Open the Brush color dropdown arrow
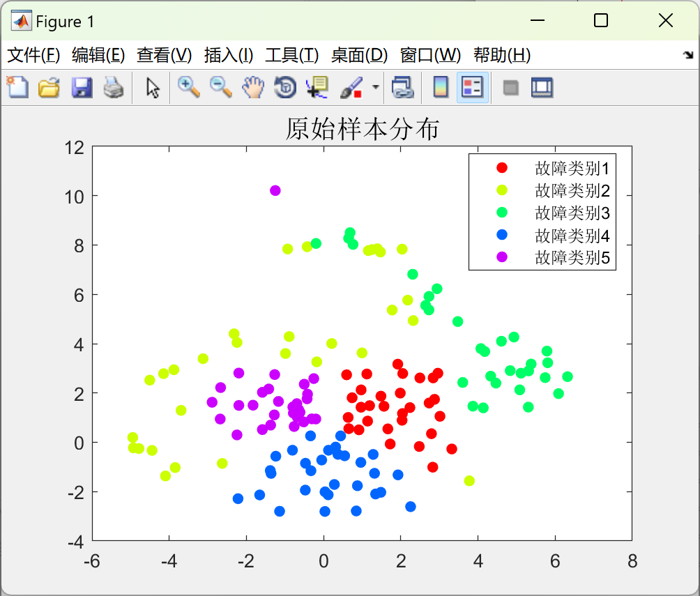 [376, 87]
